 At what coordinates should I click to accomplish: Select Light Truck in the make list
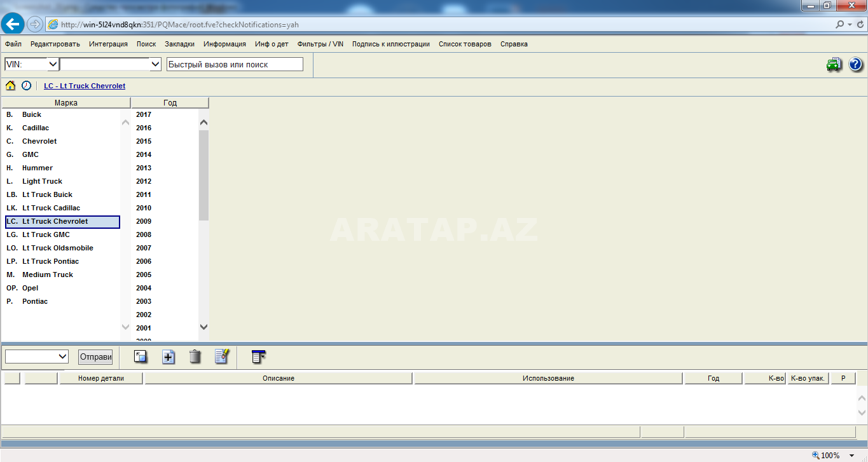[x=42, y=181]
